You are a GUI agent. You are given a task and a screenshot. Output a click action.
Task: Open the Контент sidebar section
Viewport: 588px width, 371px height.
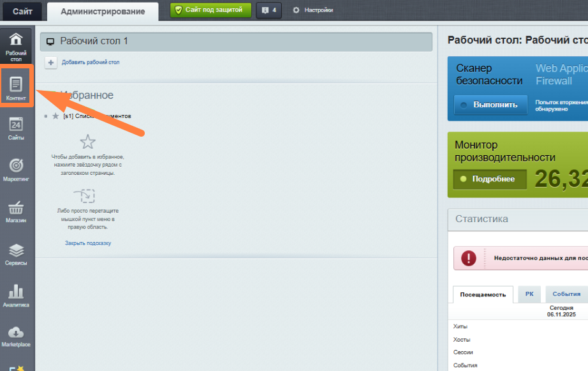pyautogui.click(x=17, y=88)
